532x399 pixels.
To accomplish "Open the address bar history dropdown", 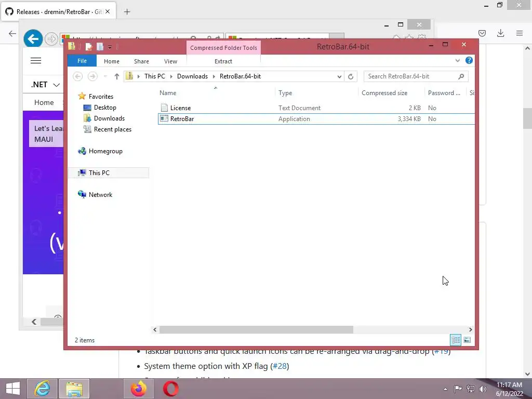I will click(339, 76).
